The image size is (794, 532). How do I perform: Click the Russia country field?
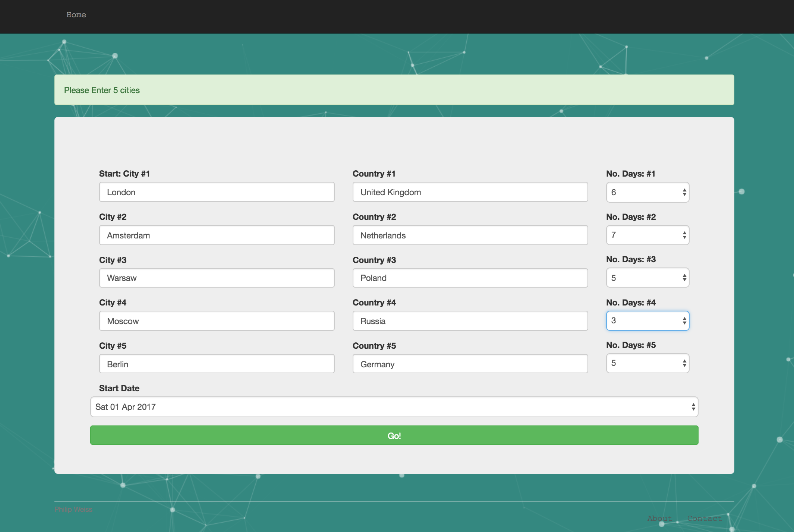(470, 321)
